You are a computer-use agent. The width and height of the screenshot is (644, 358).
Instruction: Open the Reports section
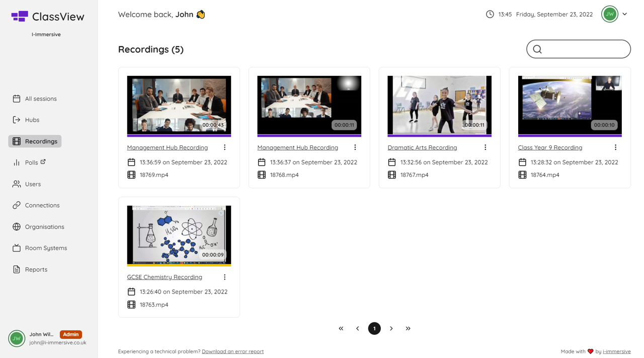[x=36, y=269]
